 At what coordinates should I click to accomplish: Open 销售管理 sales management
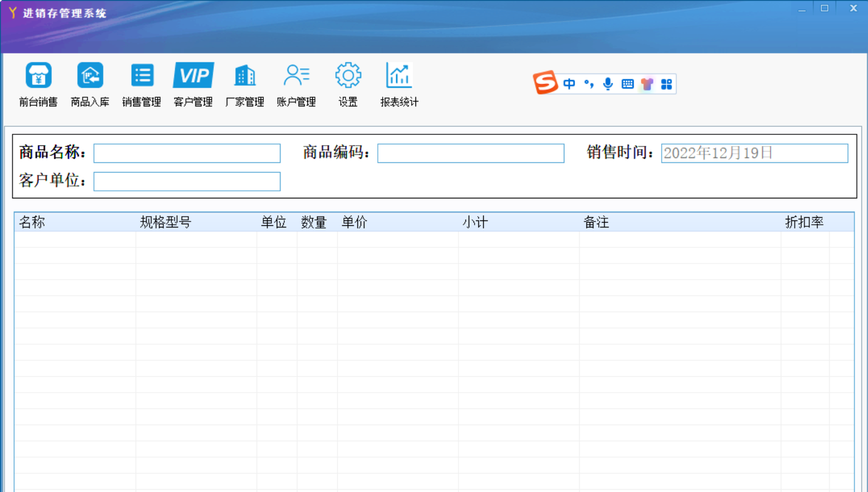(141, 84)
